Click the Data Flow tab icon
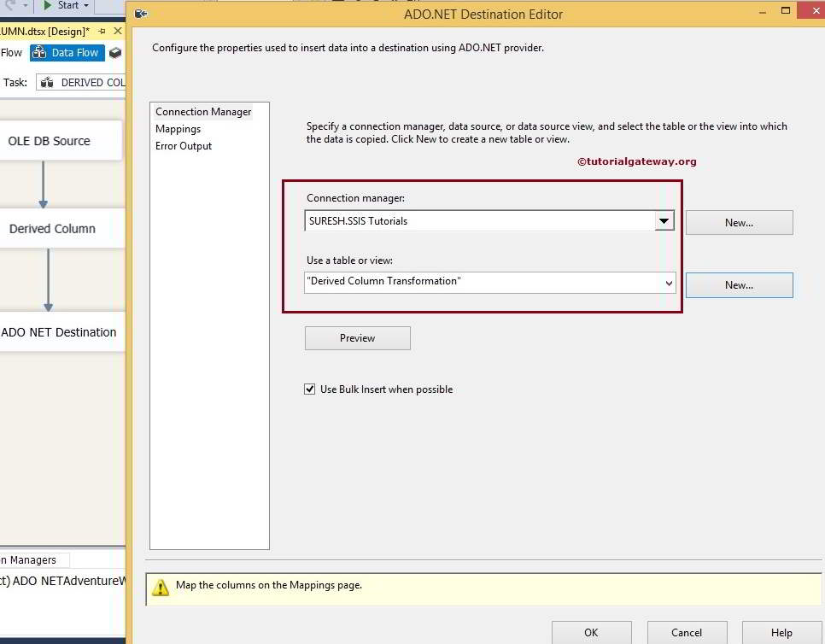 38,53
